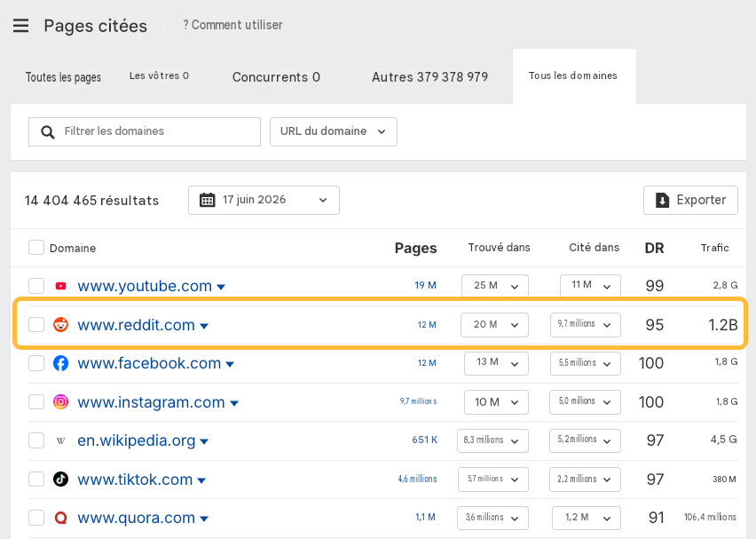
Task: Select Tous les domaines tab
Action: 573,75
